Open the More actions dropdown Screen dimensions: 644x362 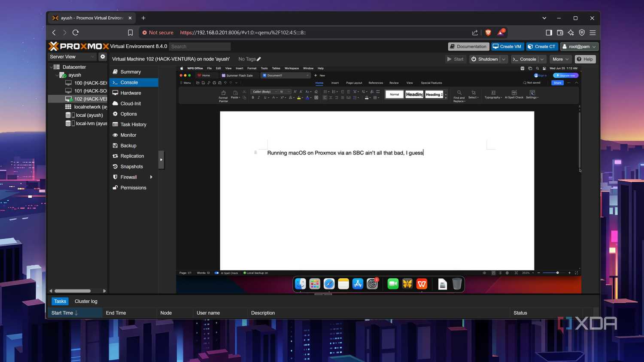click(x=560, y=59)
